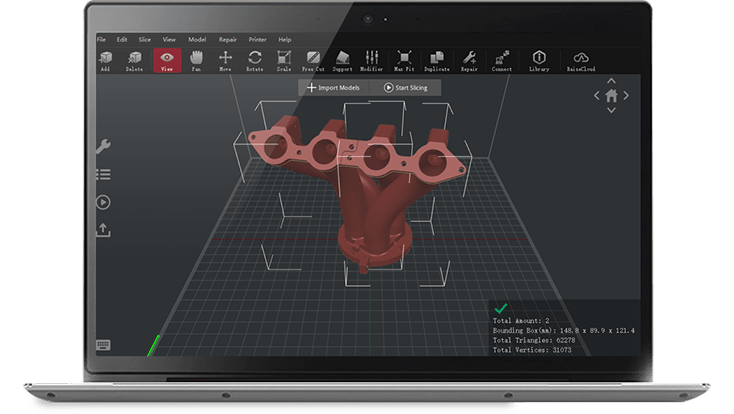734x414 pixels.
Task: Click the Start Slicing button
Action: [x=406, y=88]
